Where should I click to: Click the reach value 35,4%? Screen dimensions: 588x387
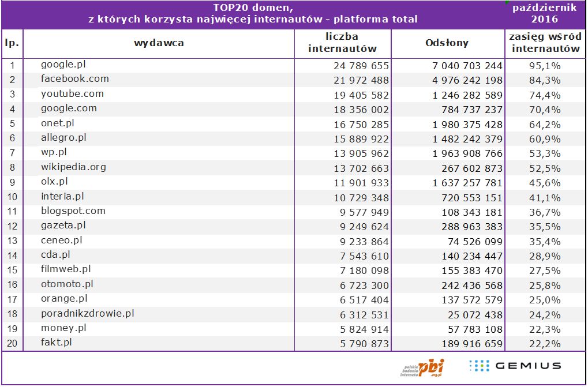545,242
